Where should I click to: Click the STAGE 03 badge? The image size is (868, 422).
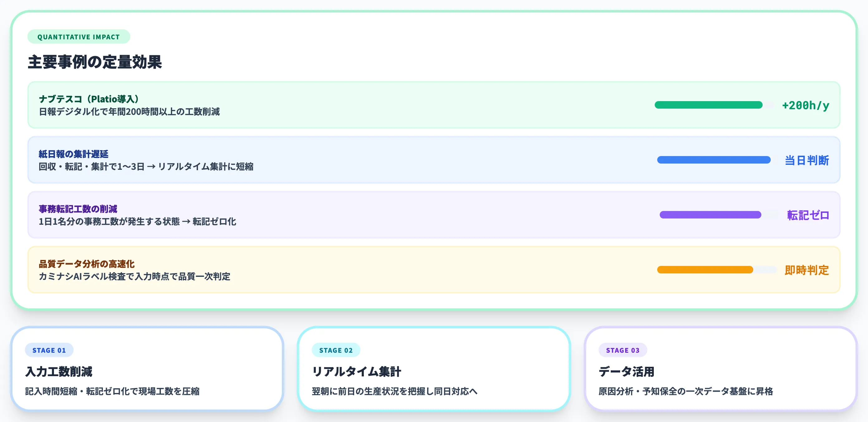tap(623, 350)
